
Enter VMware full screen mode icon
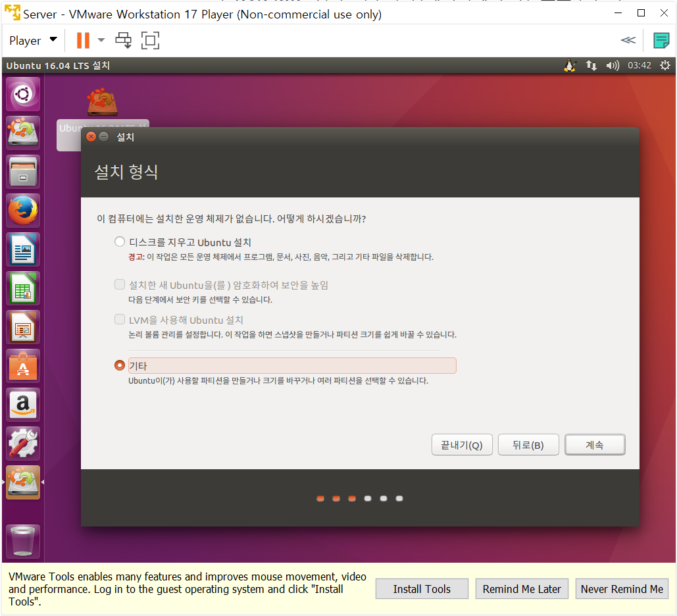[x=150, y=40]
